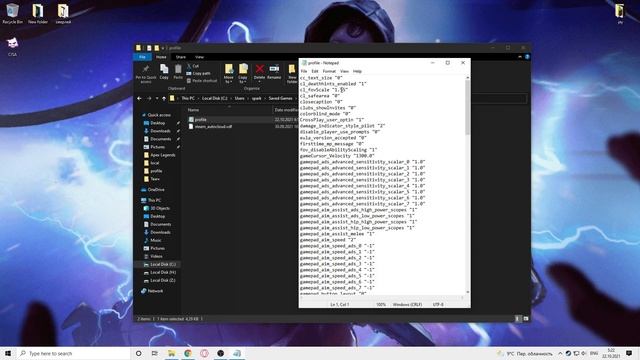Go up one folder level arrow

click(x=164, y=98)
